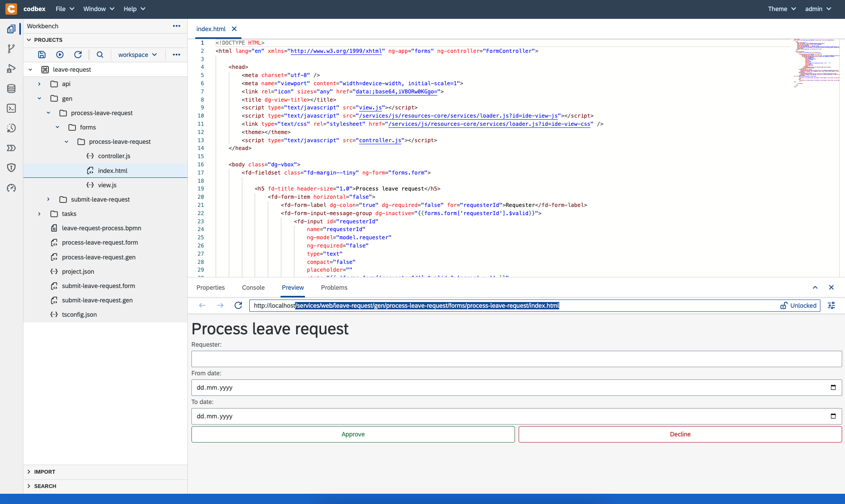
Task: Open the To date calendar picker
Action: pos(833,416)
